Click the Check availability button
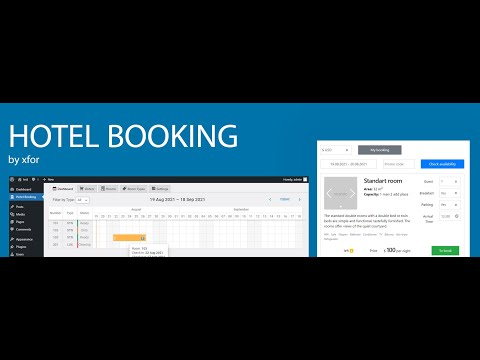The image size is (480, 360). [x=442, y=164]
